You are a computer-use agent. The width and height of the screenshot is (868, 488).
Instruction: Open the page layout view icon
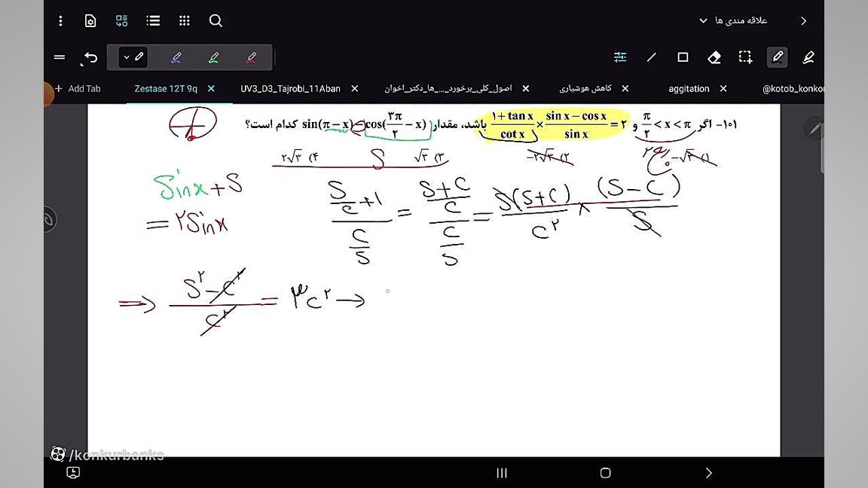click(122, 21)
